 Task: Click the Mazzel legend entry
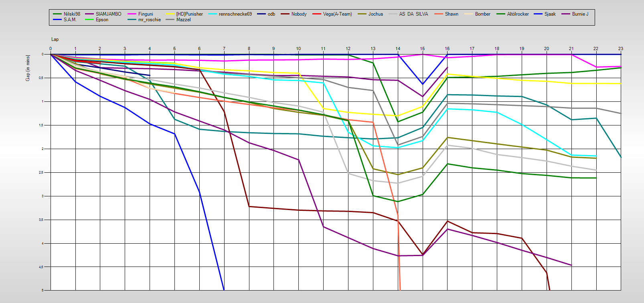point(183,20)
